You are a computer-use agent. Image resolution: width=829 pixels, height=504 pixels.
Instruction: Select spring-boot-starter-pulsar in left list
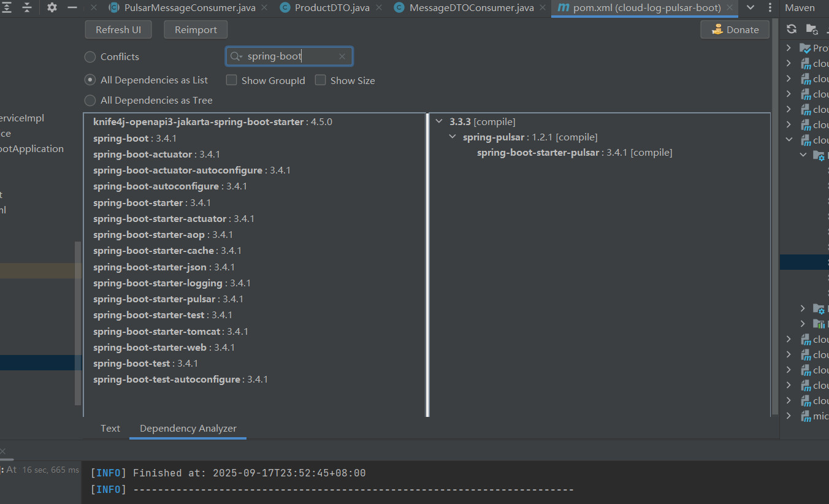168,299
